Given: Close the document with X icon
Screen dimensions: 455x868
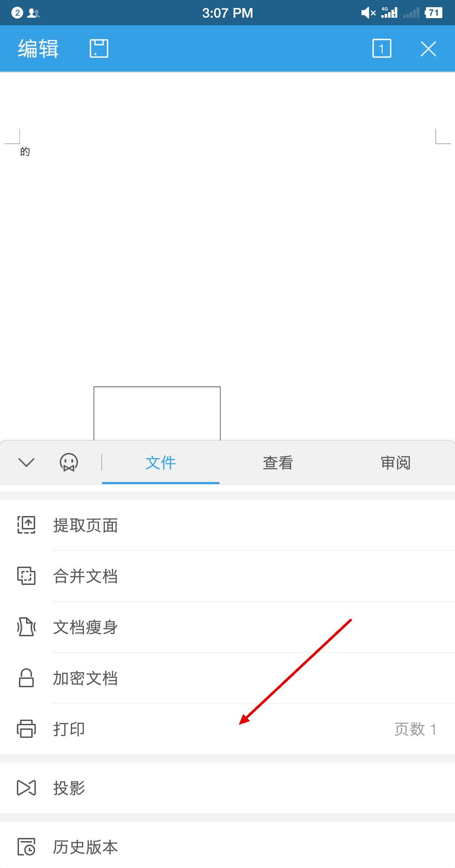Looking at the screenshot, I should click(428, 49).
